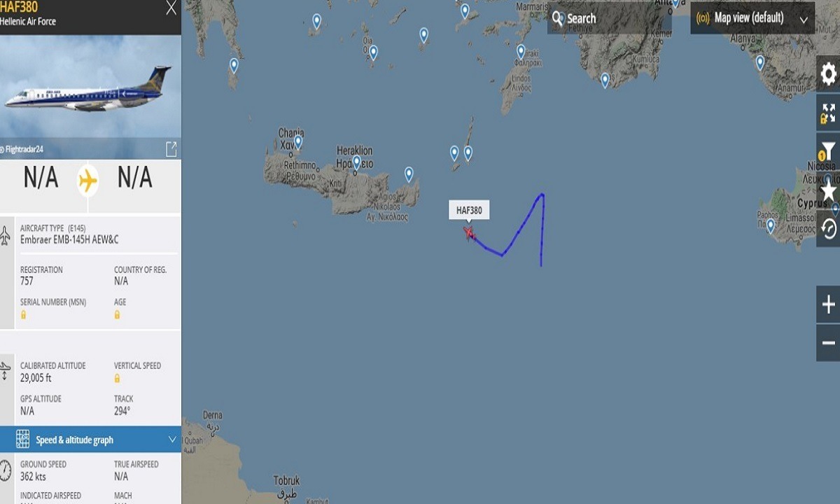Image resolution: width=840 pixels, height=504 pixels.
Task: Open the Map view (default) dropdown
Action: pyautogui.click(x=752, y=17)
